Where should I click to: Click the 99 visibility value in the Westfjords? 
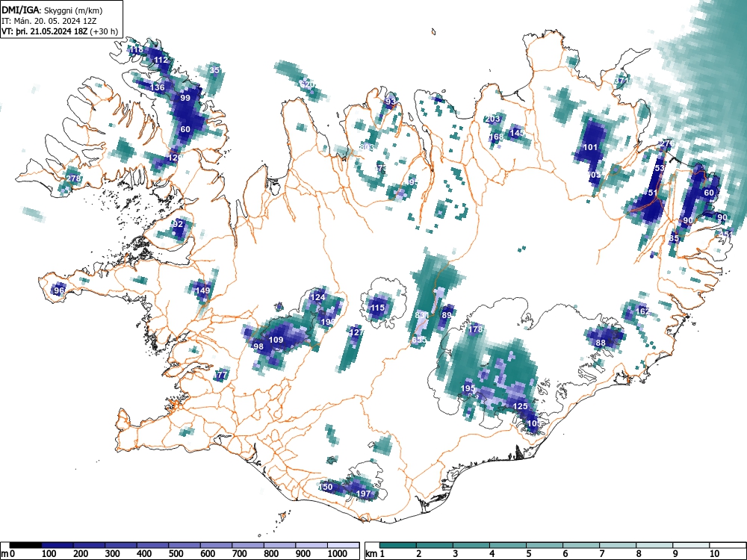(x=185, y=98)
